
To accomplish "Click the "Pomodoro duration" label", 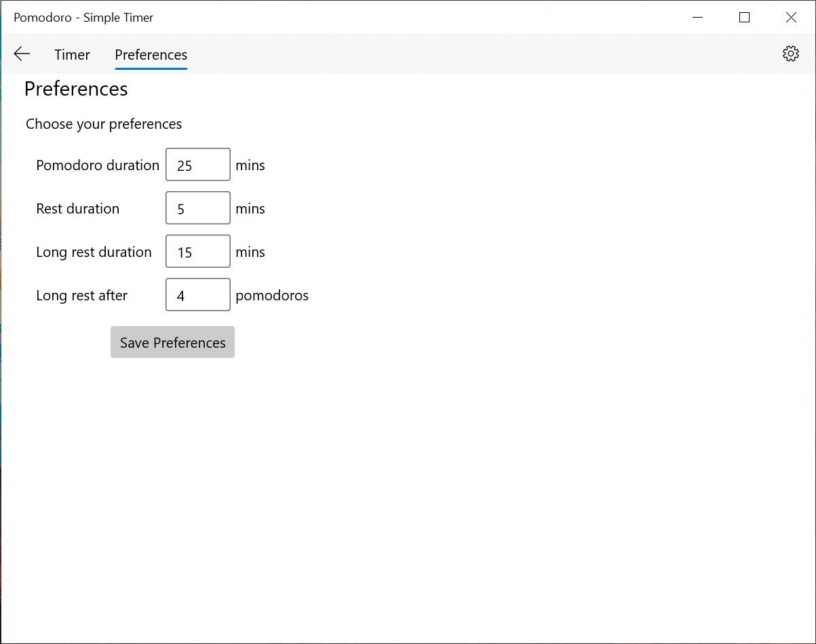I will (98, 165).
